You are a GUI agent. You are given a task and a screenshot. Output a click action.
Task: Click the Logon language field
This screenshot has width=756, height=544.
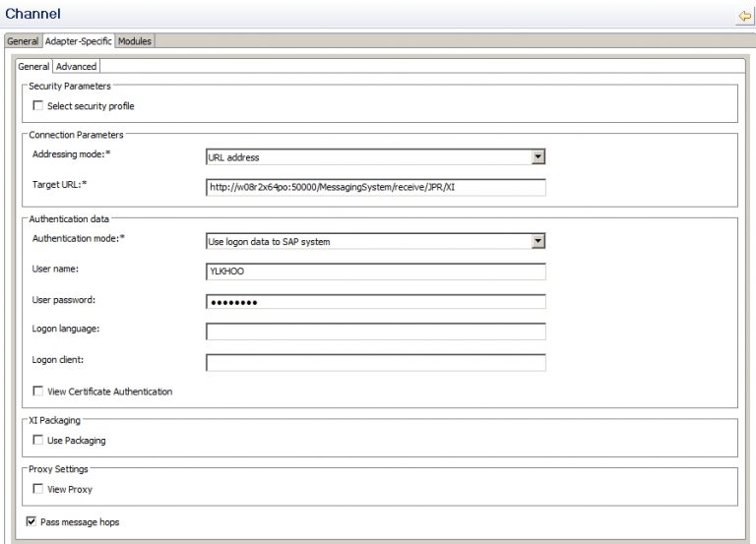(x=375, y=332)
